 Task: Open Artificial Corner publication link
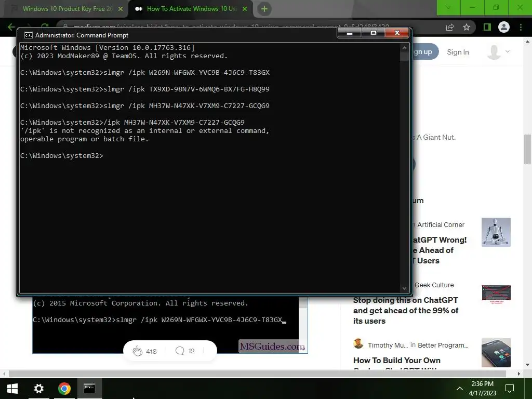[x=441, y=225]
